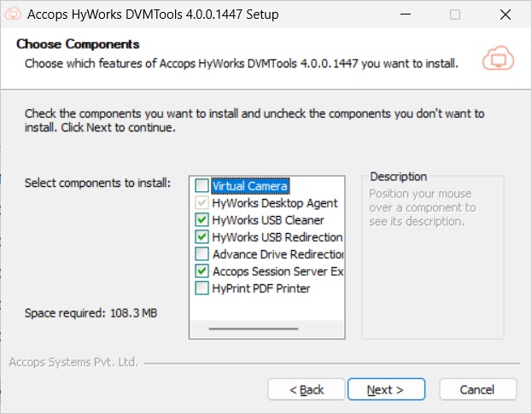Enable the HyPrint PDF Printer checkbox
This screenshot has width=532, height=414.
(x=202, y=289)
